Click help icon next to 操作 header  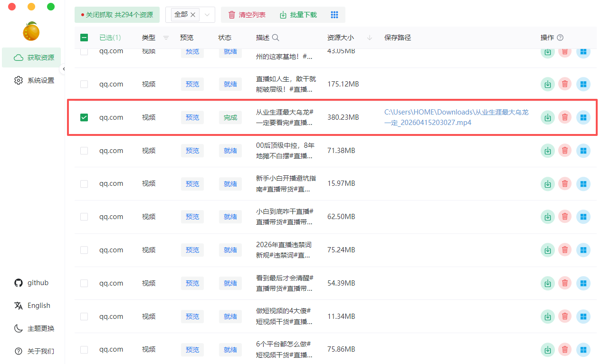560,38
